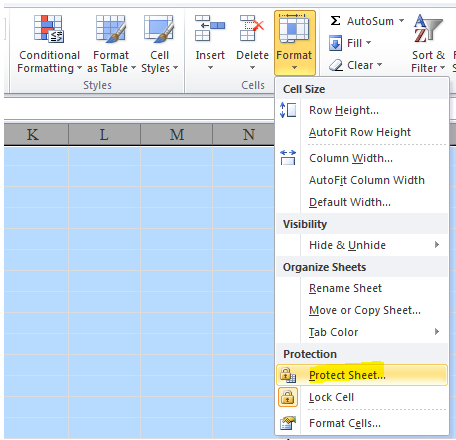Click the Insert cells icon

tap(210, 28)
